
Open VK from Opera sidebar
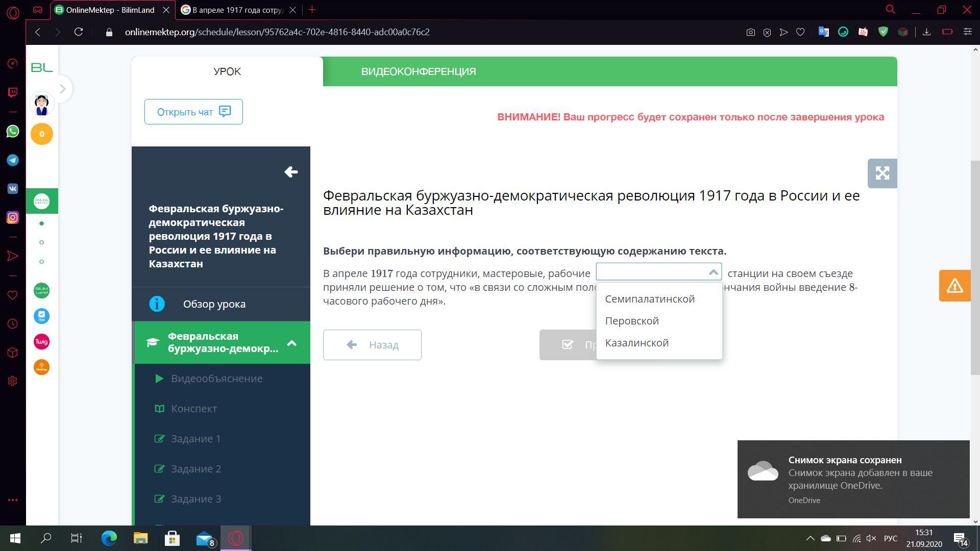click(x=13, y=189)
